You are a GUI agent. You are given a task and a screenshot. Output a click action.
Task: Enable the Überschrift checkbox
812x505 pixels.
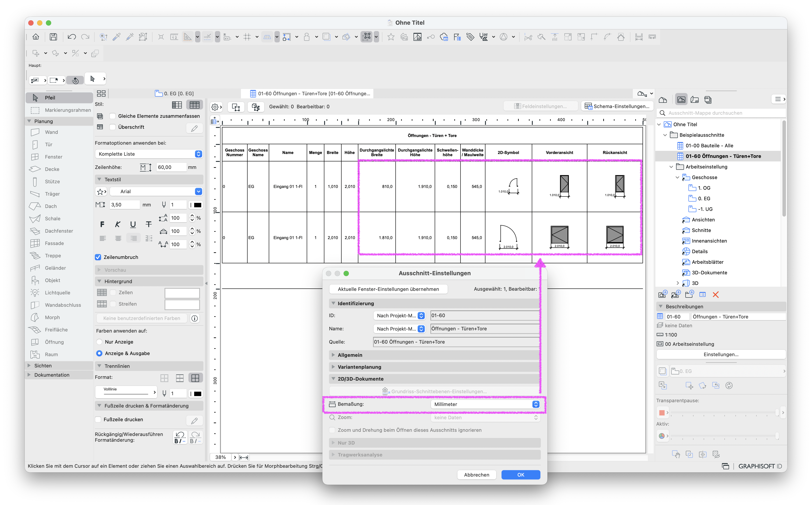pos(113,127)
